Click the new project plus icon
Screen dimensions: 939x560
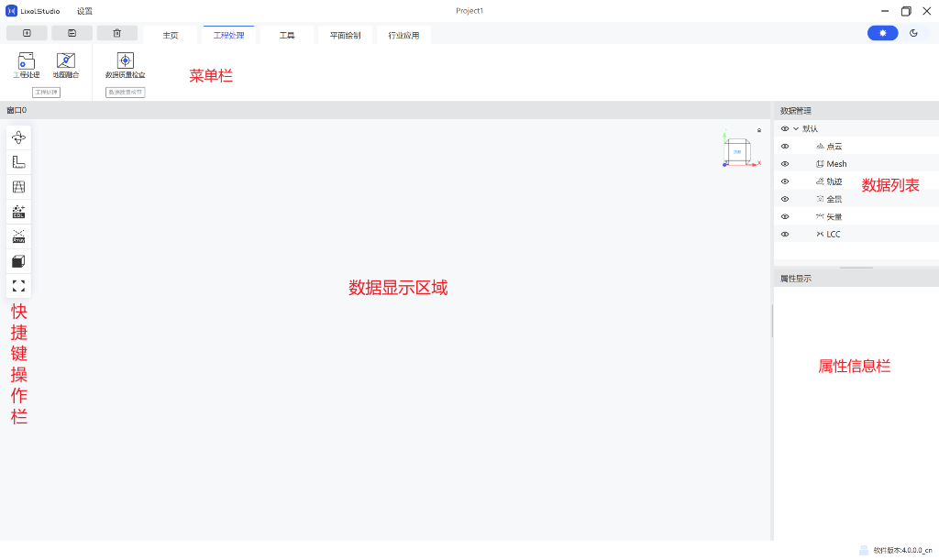[27, 34]
